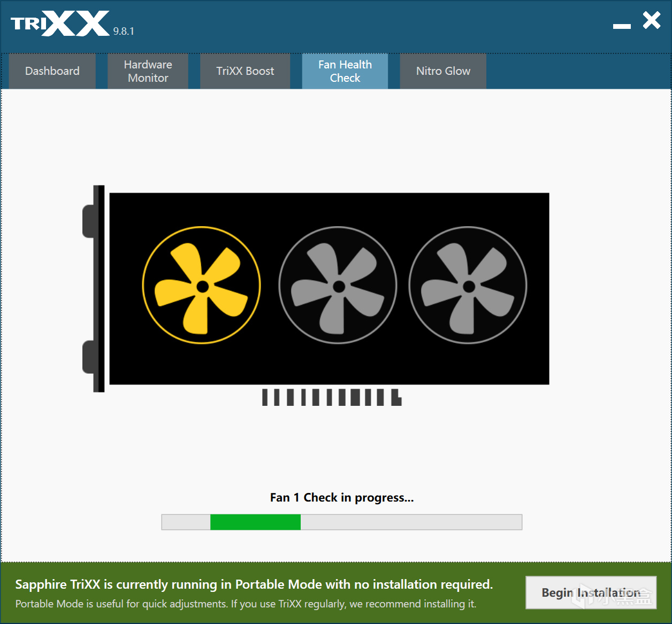Click the yellow highlighted fan icon
The height and width of the screenshot is (624, 672).
tap(202, 286)
